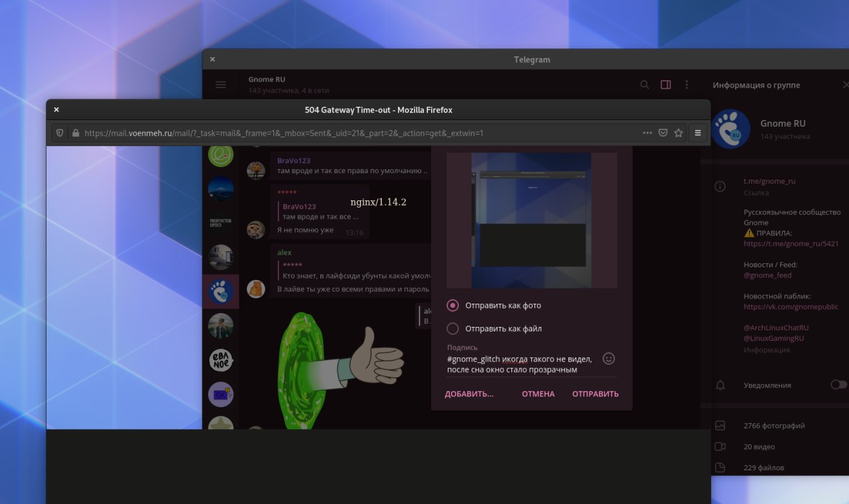Image resolution: width=849 pixels, height=504 pixels.
Task: Open Telegram hamburger menu
Action: pos(221,85)
